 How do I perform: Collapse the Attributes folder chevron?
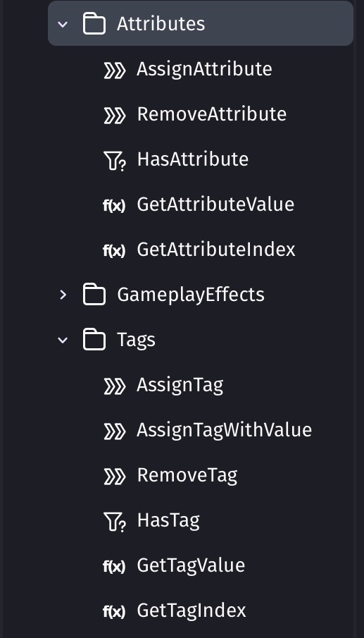pyautogui.click(x=63, y=24)
